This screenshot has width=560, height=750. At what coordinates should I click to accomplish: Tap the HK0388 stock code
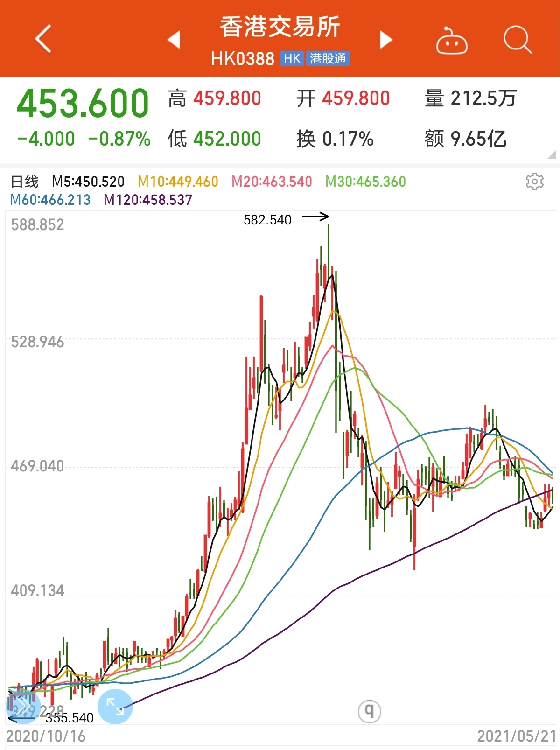(x=243, y=59)
